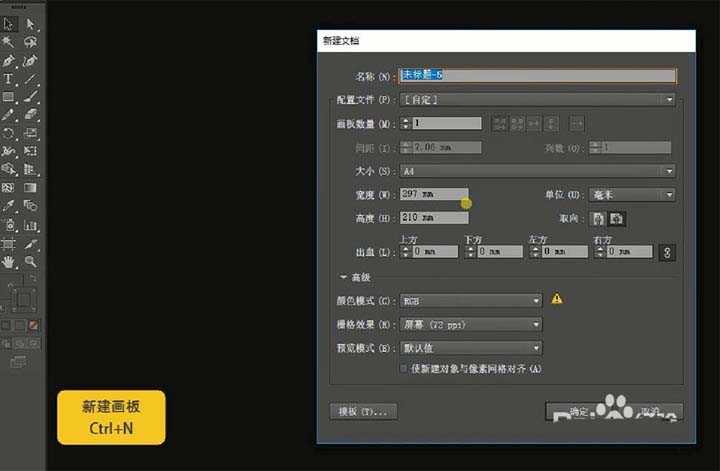The width and height of the screenshot is (720, 471).
Task: Select the Paintbrush tool
Action: pos(30,97)
